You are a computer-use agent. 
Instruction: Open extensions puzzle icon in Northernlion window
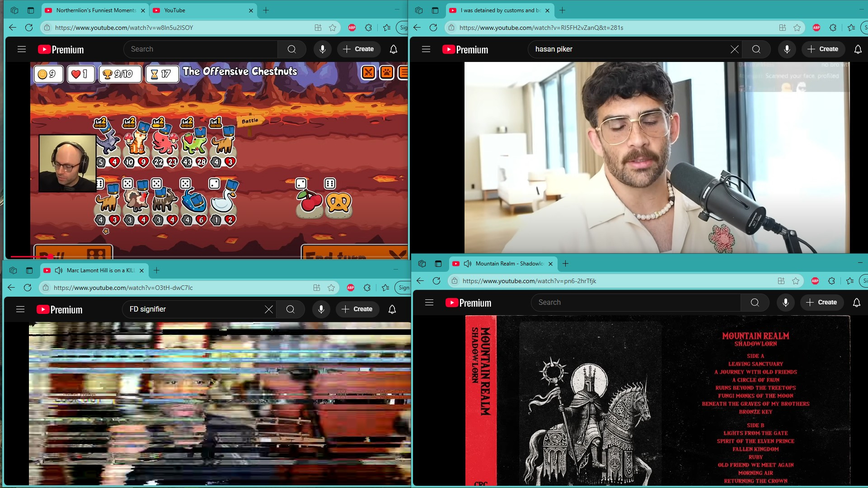click(x=369, y=28)
